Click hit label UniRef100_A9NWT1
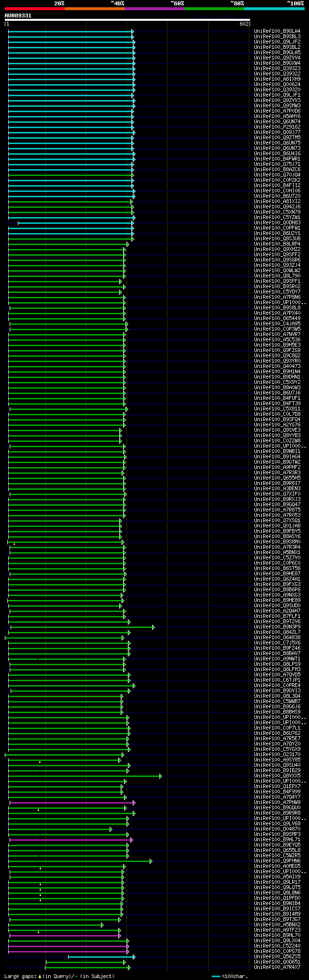The width and height of the screenshot is (309, 980). (x=277, y=659)
